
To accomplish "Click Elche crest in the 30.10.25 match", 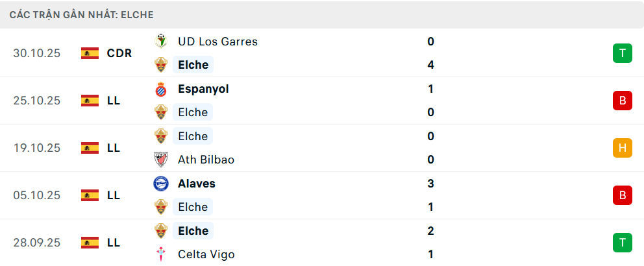I will point(160,65).
